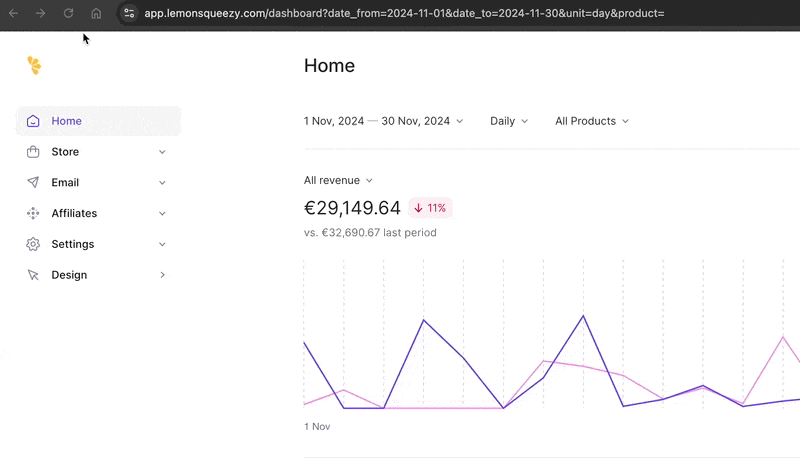
Task: Click the browser home icon
Action: click(x=96, y=13)
